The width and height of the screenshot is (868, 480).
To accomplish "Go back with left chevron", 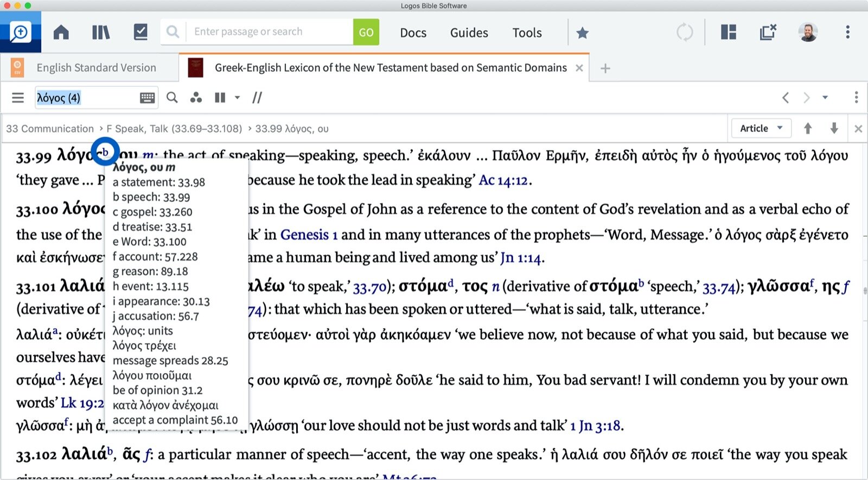I will pyautogui.click(x=786, y=98).
